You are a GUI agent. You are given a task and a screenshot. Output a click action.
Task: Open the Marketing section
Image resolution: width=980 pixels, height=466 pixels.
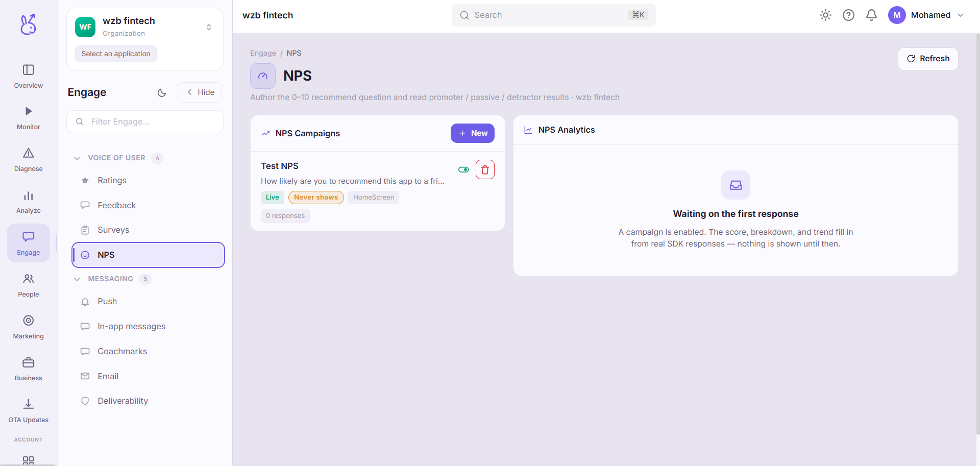[x=29, y=328]
